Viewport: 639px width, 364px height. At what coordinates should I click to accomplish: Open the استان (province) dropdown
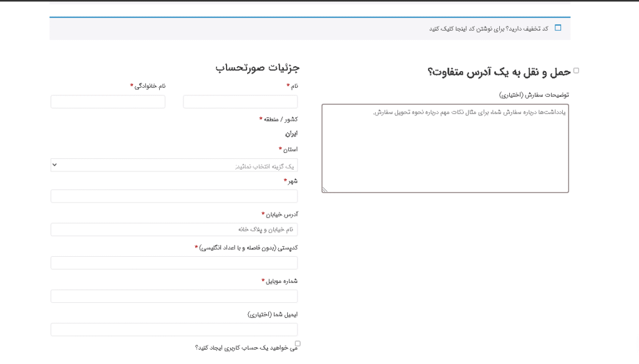[x=174, y=165]
